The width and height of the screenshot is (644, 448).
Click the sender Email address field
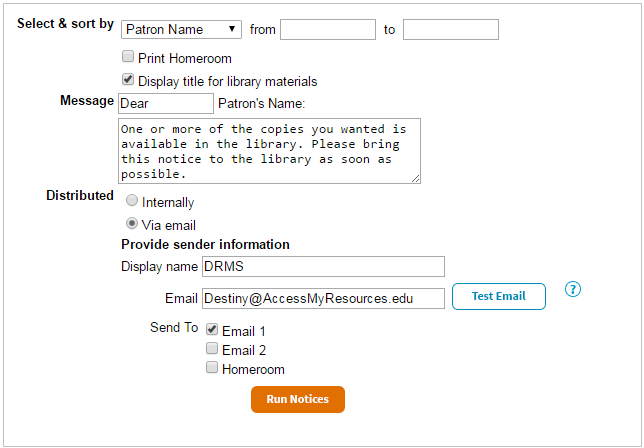323,298
